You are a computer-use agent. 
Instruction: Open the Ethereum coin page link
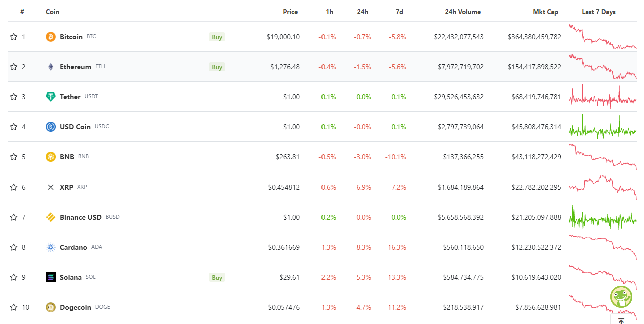75,67
